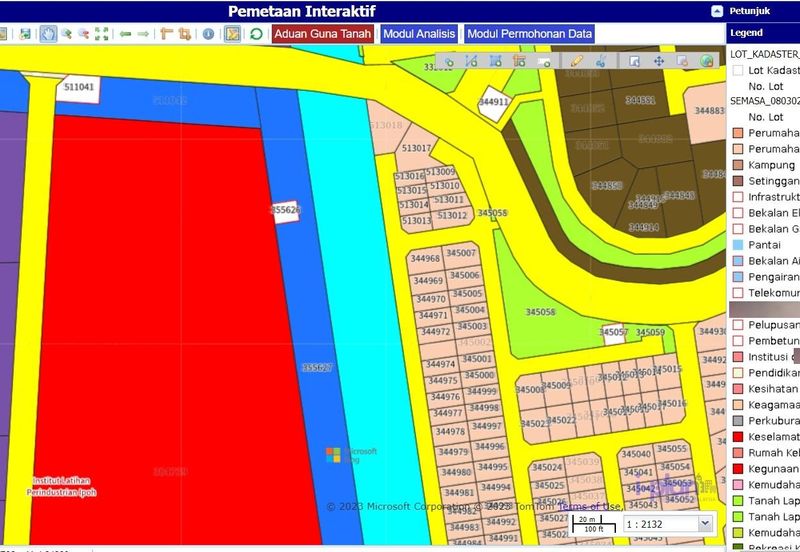800x552 pixels.
Task: Click the select feature cursor tool
Action: coord(634,62)
